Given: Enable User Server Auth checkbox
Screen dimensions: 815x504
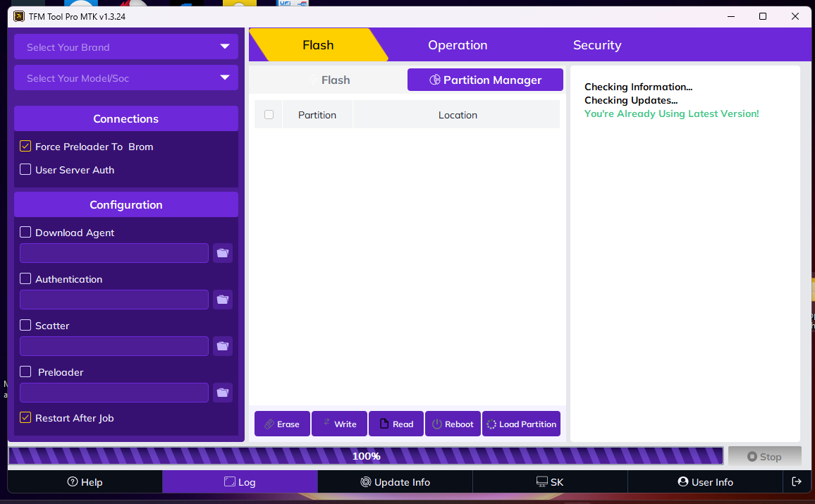Looking at the screenshot, I should pos(25,170).
